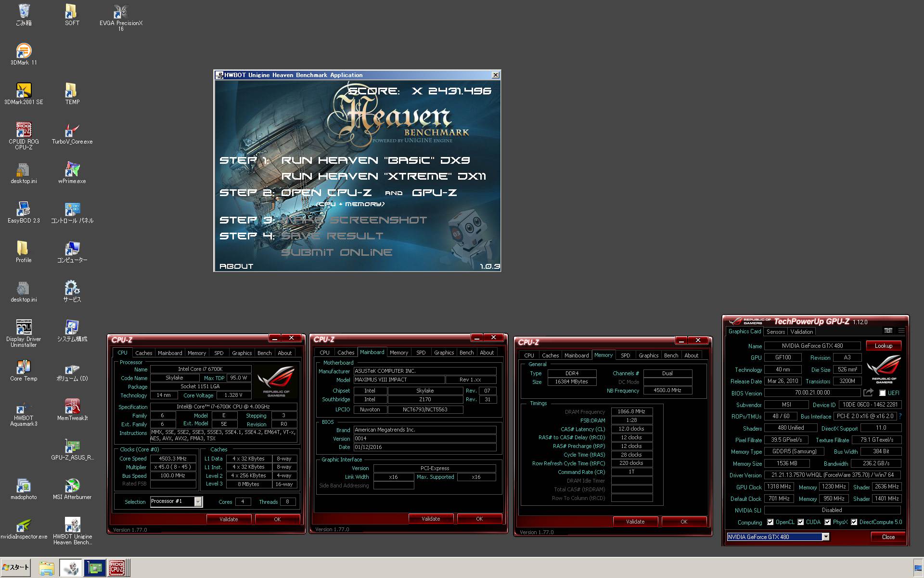Click GPU-Z BIOS export share icon
Viewport: 924px width, 578px height.
[868, 393]
